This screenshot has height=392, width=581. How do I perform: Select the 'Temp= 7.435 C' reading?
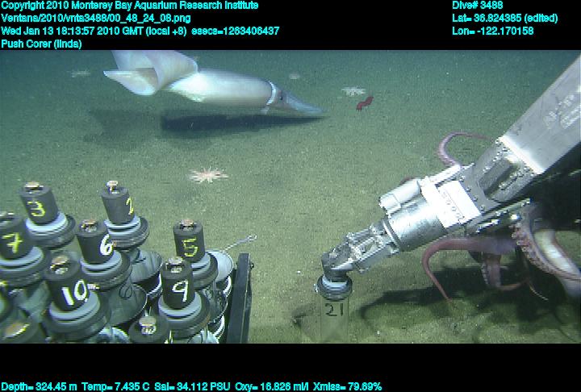pos(115,387)
